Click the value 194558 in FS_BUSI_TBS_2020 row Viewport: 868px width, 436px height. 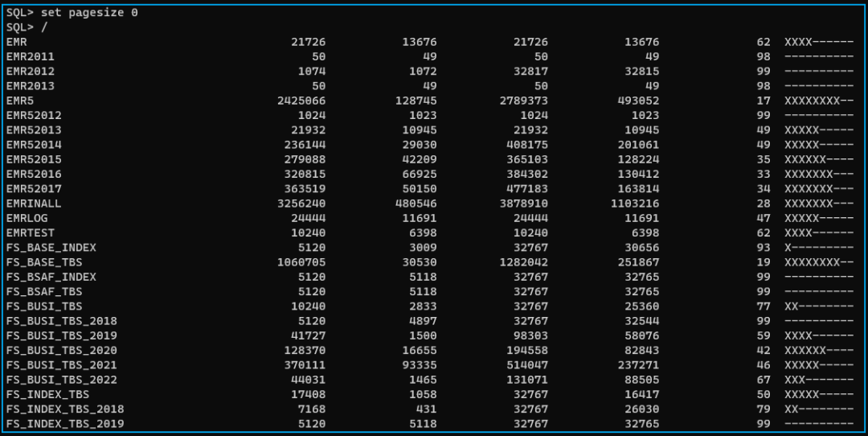tap(527, 350)
